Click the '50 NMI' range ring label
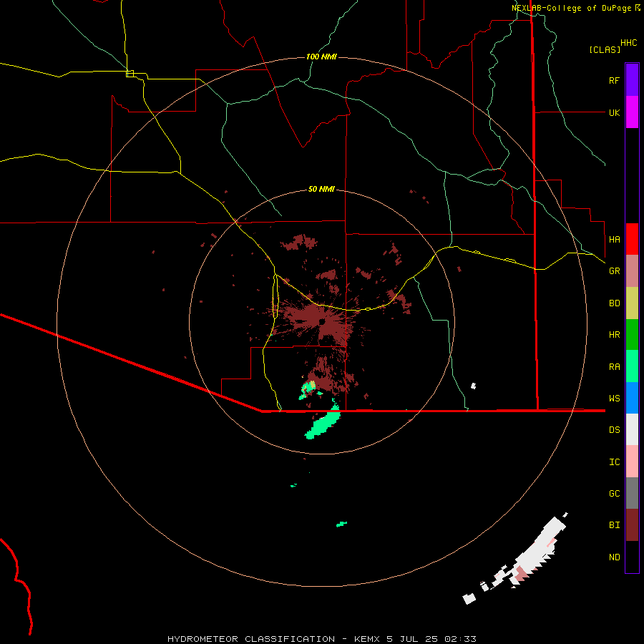The width and height of the screenshot is (644, 644). [x=321, y=190]
